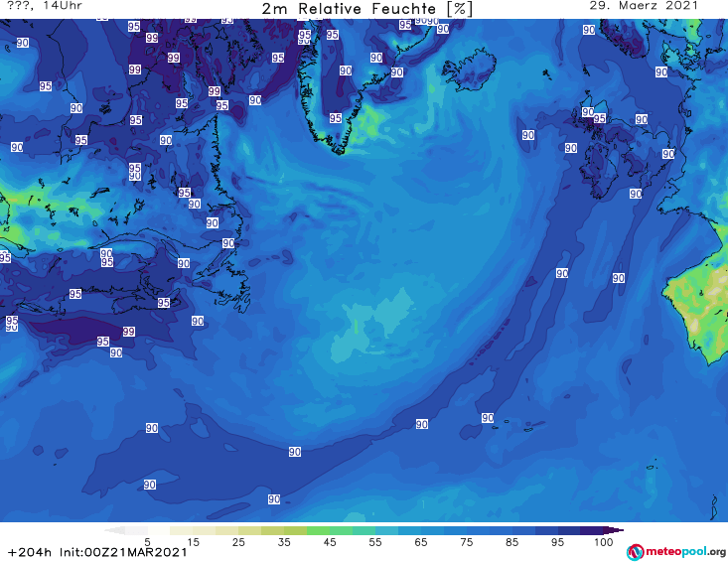Image resolution: width=728 pixels, height=562 pixels.
Task: Click the color scale tick label "5"
Action: coord(147,542)
